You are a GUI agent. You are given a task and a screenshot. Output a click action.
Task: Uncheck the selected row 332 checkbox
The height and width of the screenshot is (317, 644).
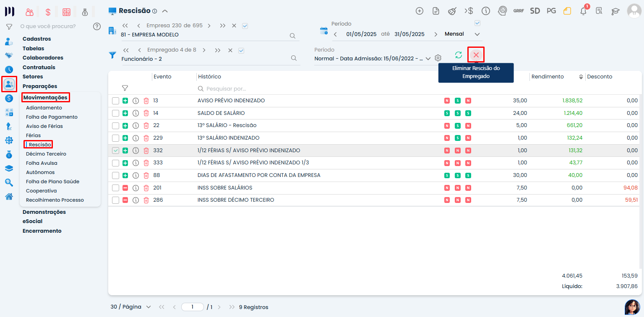click(116, 151)
